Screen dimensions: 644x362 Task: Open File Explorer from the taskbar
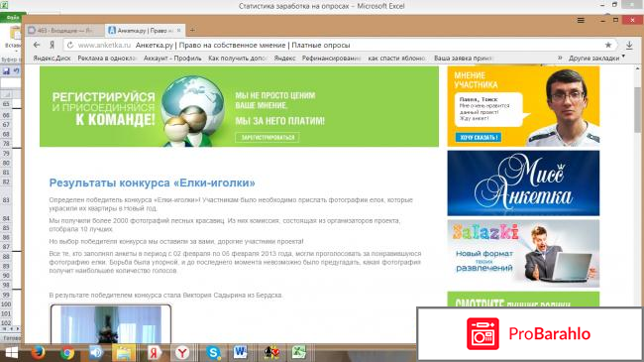tap(124, 353)
